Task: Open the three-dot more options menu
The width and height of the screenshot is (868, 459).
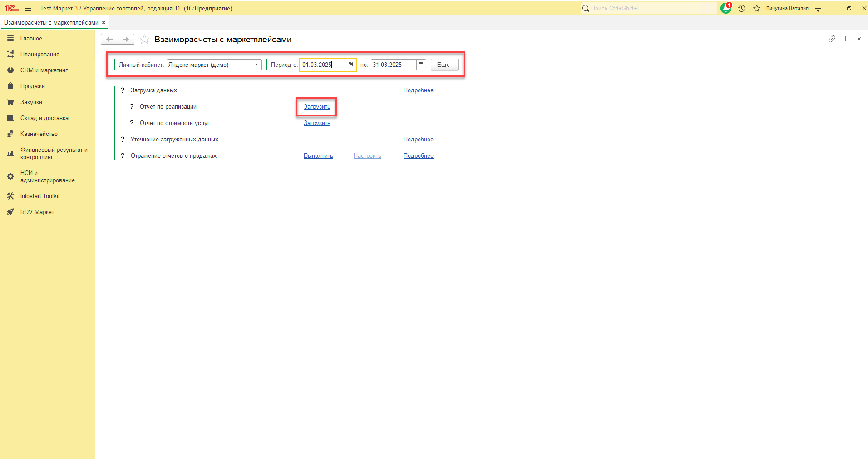Action: (x=845, y=39)
